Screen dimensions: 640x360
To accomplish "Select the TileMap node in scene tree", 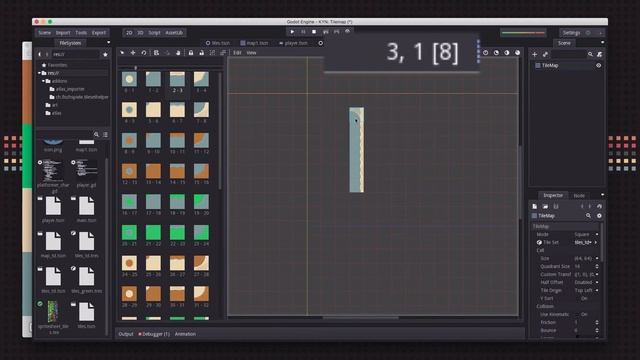I will pyautogui.click(x=550, y=65).
